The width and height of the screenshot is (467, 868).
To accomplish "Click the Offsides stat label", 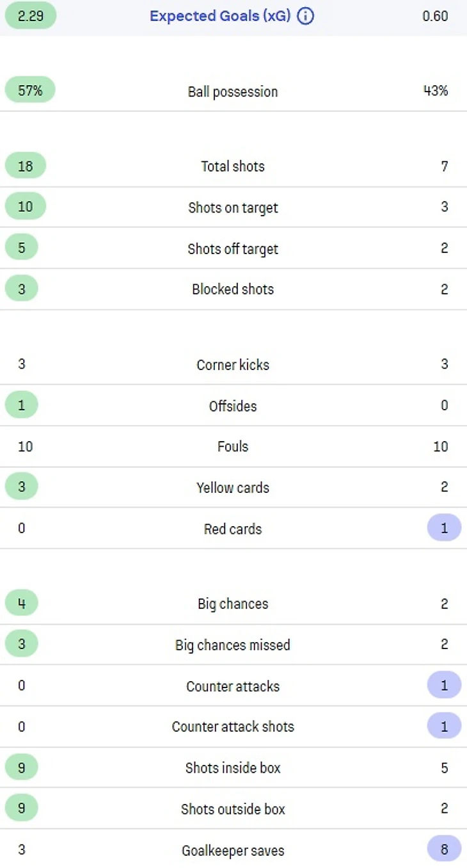I will click(233, 406).
